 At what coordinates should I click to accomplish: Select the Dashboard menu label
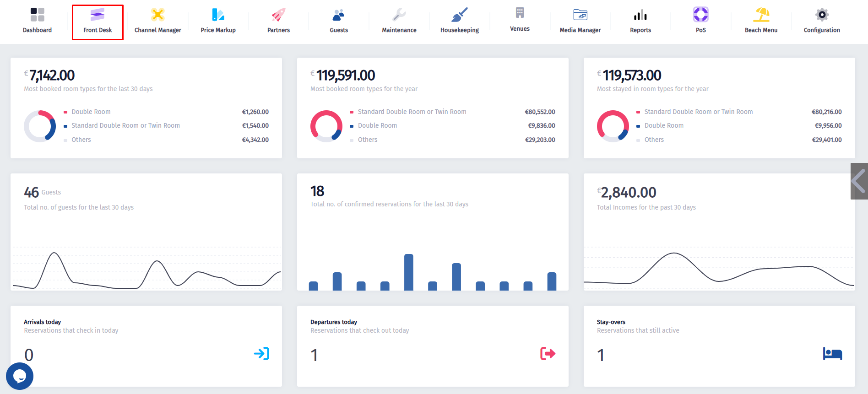37,30
